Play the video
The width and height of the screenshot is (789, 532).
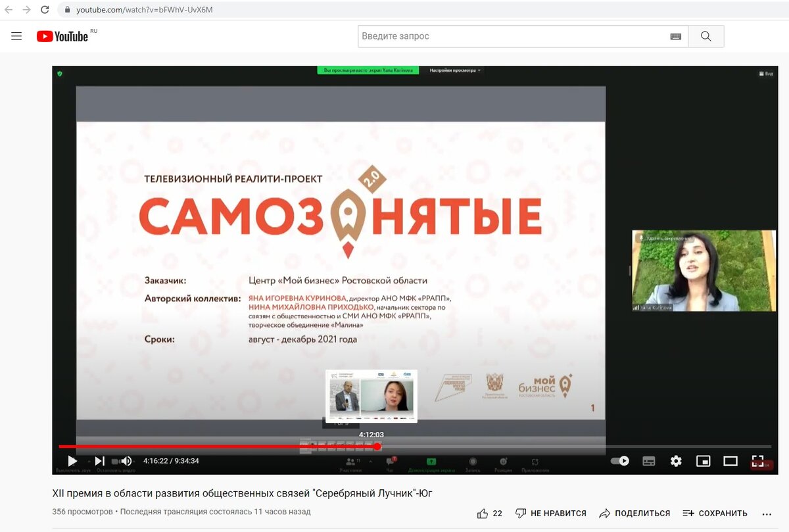click(72, 461)
